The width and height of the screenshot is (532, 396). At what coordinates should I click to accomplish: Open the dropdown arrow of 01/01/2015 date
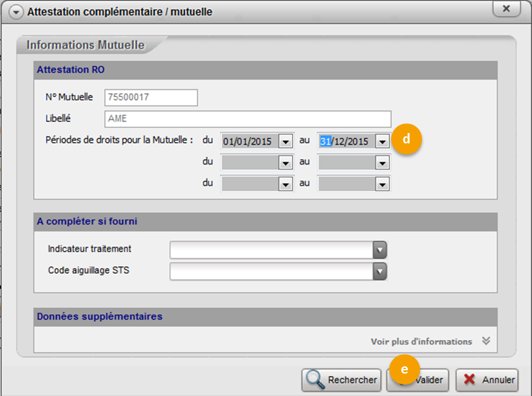(x=286, y=141)
